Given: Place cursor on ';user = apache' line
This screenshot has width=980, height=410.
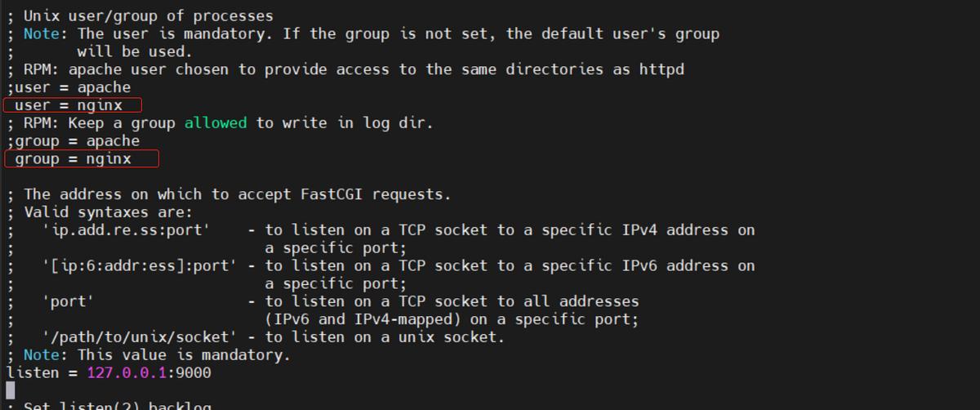Looking at the screenshot, I should click(x=69, y=87).
